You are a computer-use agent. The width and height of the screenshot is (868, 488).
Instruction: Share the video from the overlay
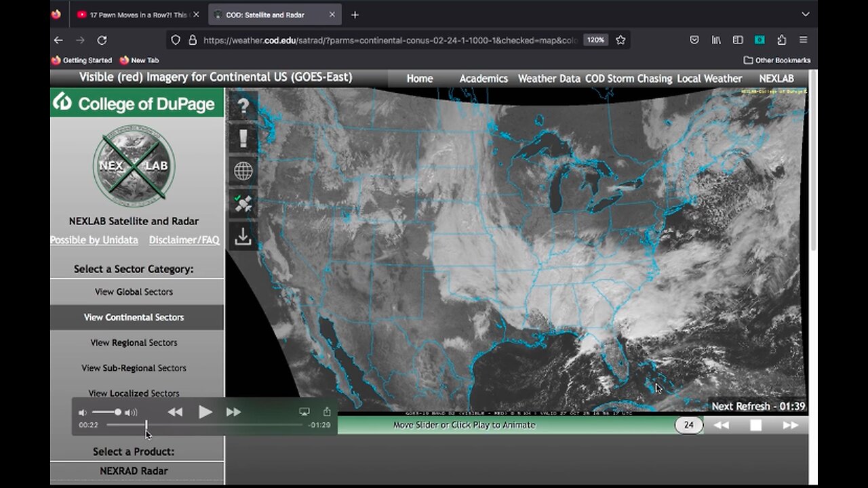pos(327,411)
